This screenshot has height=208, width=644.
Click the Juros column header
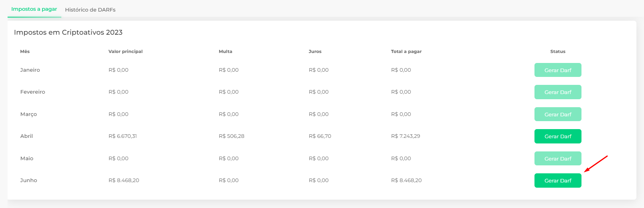click(315, 51)
